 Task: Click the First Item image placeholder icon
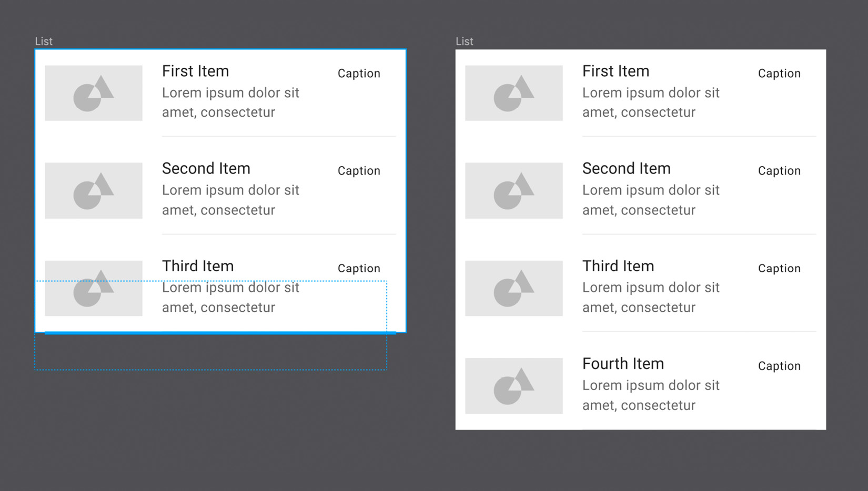tap(93, 93)
